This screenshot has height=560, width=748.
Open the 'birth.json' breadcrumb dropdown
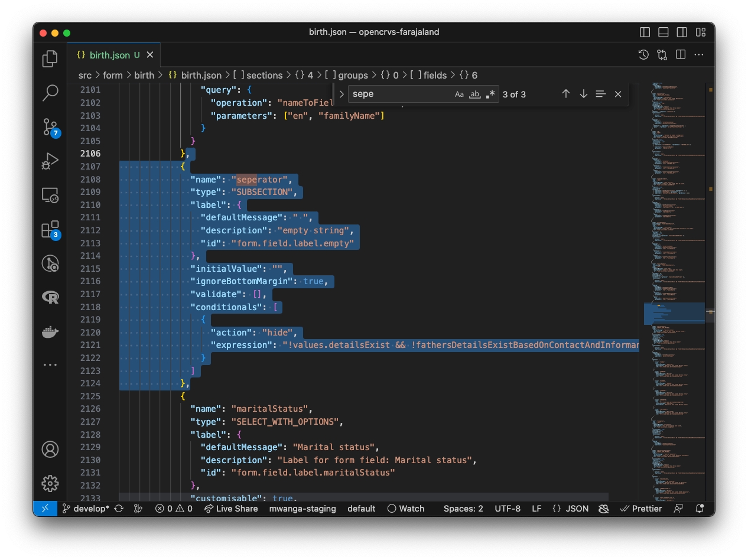pyautogui.click(x=195, y=75)
